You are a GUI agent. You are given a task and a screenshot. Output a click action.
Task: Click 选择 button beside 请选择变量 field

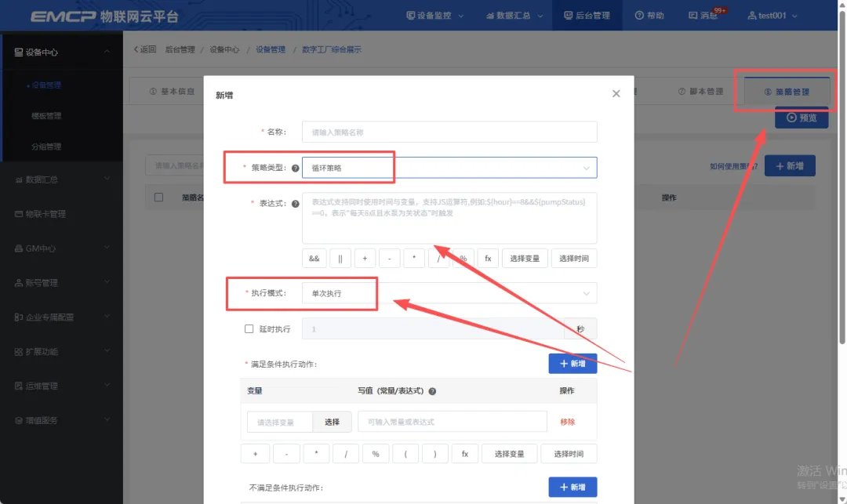click(x=333, y=422)
